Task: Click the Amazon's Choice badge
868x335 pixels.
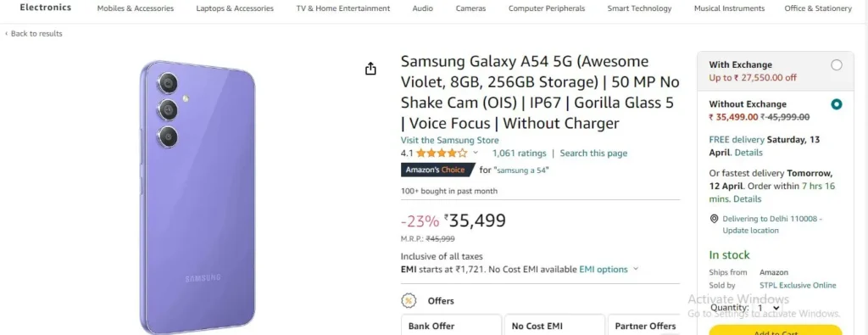Action: click(437, 170)
